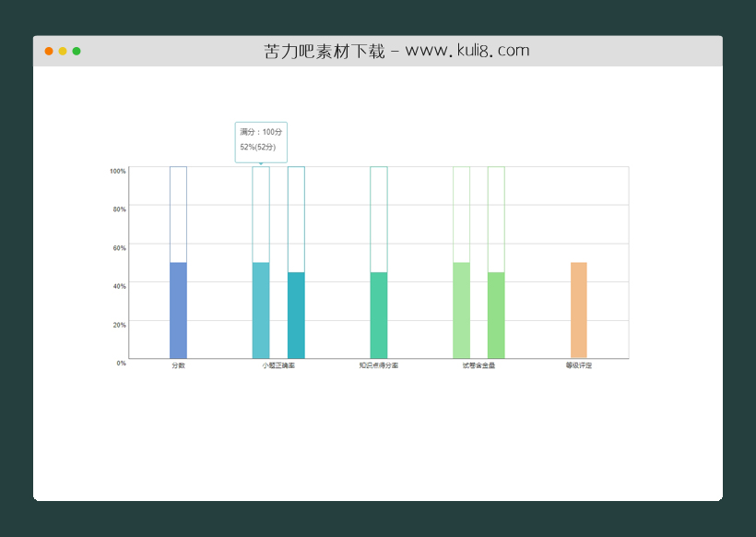Click the 60% y-axis label
Screen dimensions: 756x537
pos(119,247)
